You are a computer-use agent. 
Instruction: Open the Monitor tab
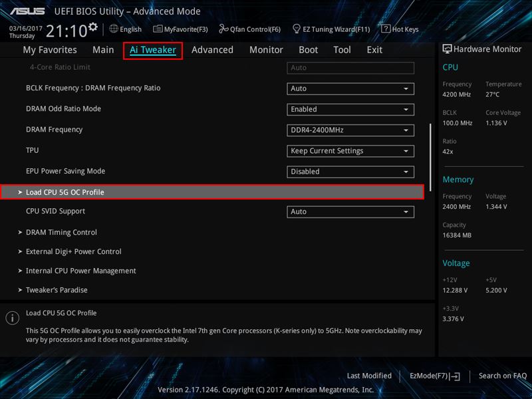click(266, 50)
